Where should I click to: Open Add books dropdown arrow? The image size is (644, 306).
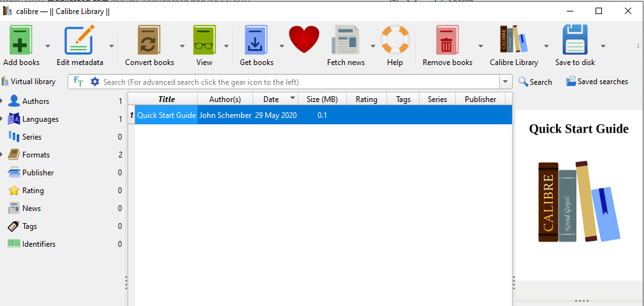click(x=48, y=46)
